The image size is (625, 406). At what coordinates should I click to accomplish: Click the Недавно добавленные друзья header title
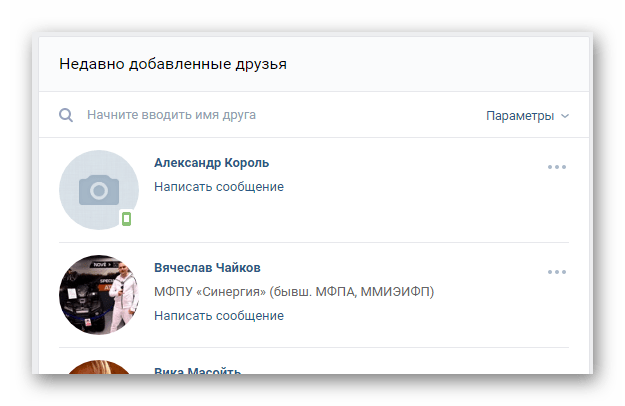[x=173, y=64]
